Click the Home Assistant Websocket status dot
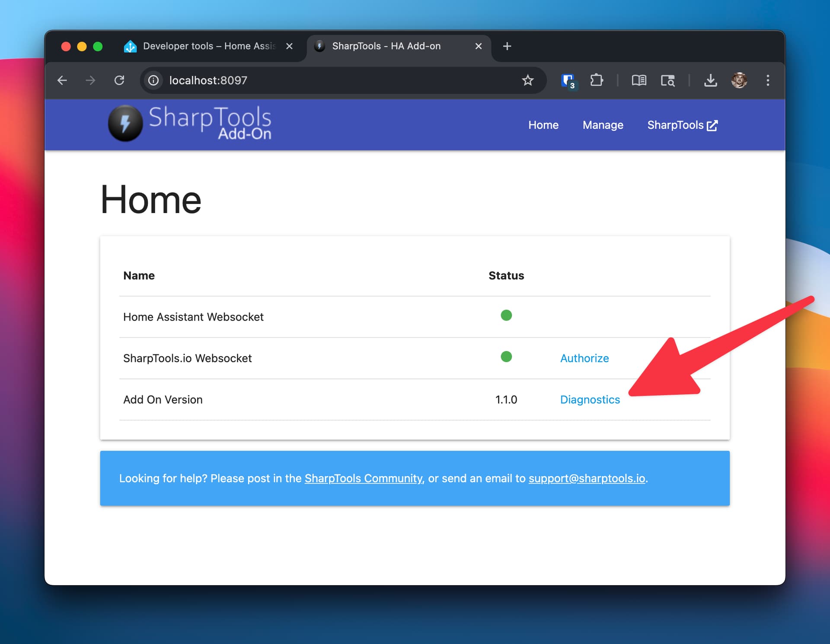This screenshot has height=644, width=830. tap(506, 316)
